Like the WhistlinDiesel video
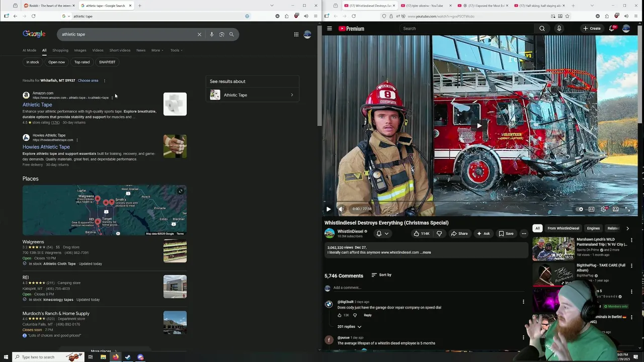Image resolution: width=644 pixels, height=362 pixels. tap(422, 233)
